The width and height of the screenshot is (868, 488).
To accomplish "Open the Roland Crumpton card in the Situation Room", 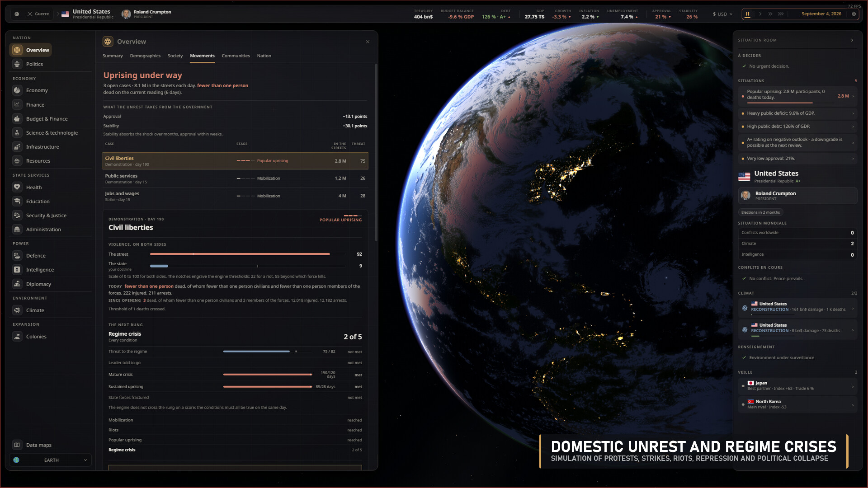I will tap(797, 196).
